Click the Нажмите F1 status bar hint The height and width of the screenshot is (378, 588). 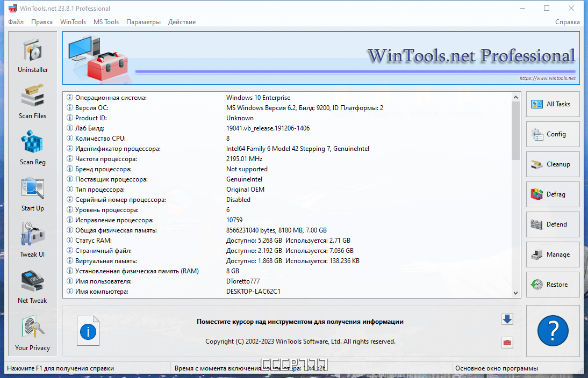point(60,368)
